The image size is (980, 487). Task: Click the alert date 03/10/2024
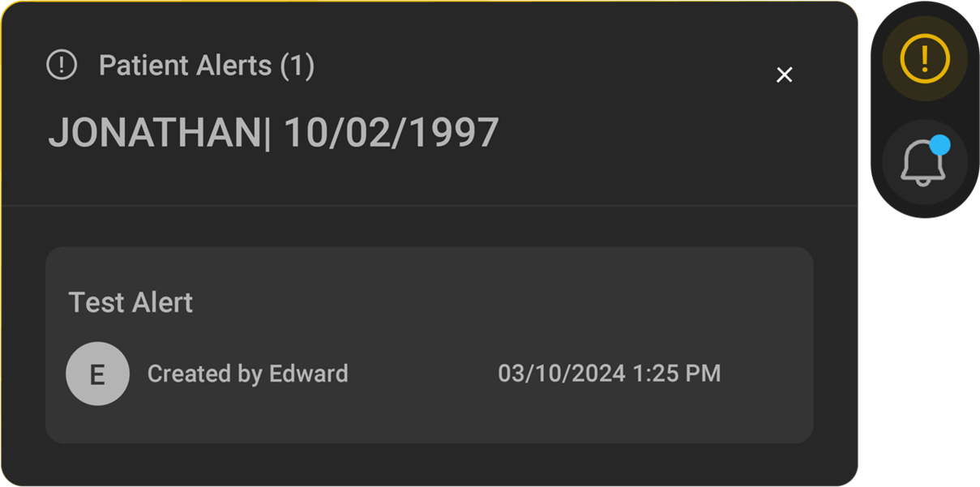(561, 374)
